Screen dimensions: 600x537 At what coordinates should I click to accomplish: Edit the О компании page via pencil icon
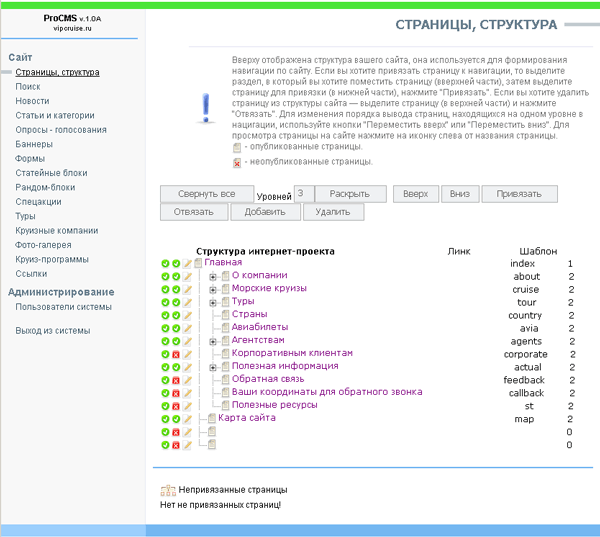(x=187, y=276)
